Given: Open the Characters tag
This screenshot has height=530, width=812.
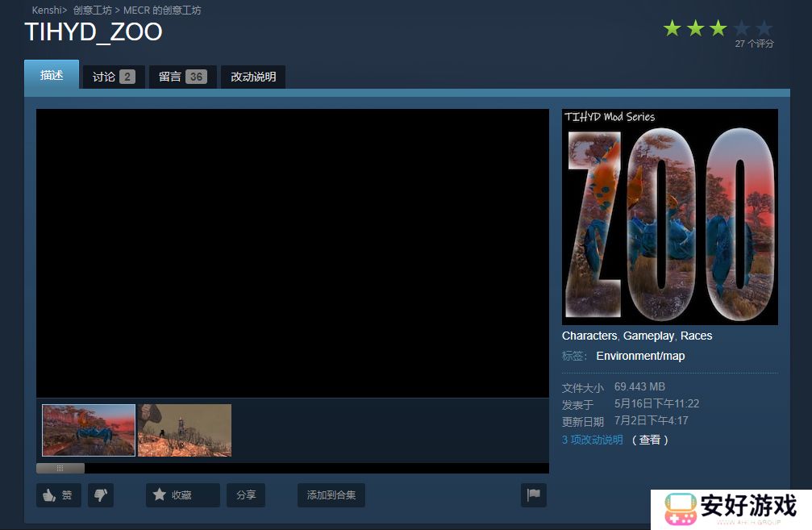Looking at the screenshot, I should (589, 336).
